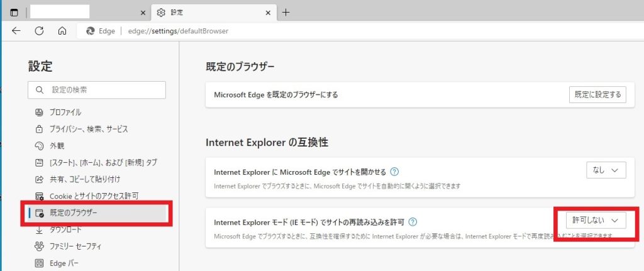Screen dimensions: 644x271
Task: Switch to the 設定 browser tab
Action: pos(208,12)
